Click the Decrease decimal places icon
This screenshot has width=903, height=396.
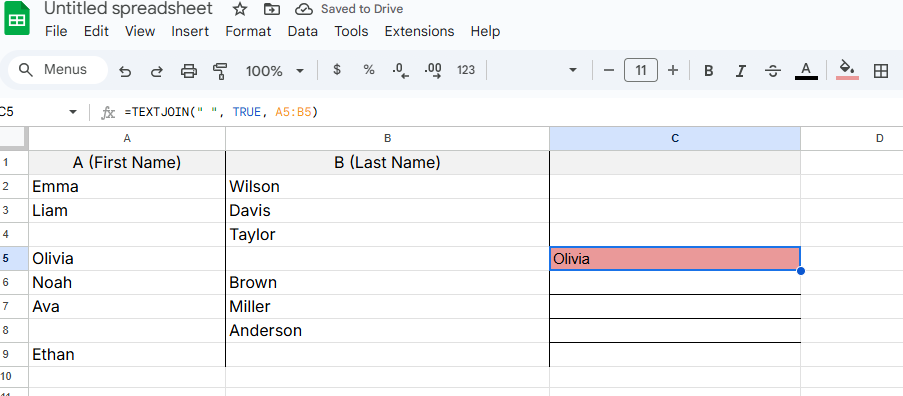pos(400,70)
